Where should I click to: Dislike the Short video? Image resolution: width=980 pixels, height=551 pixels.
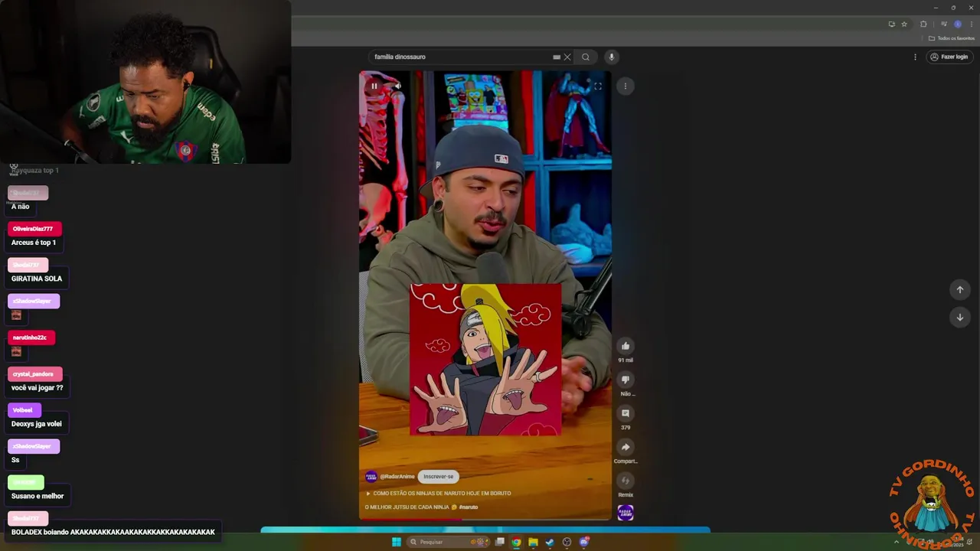point(626,380)
